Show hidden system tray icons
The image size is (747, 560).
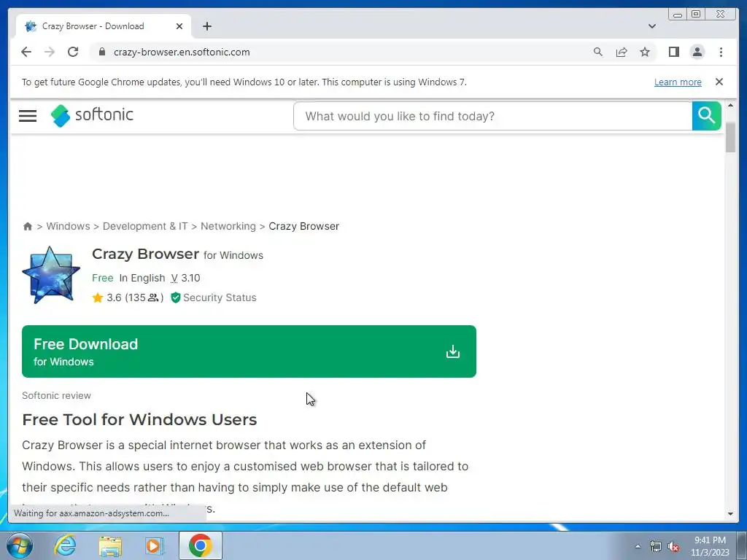pos(638,546)
